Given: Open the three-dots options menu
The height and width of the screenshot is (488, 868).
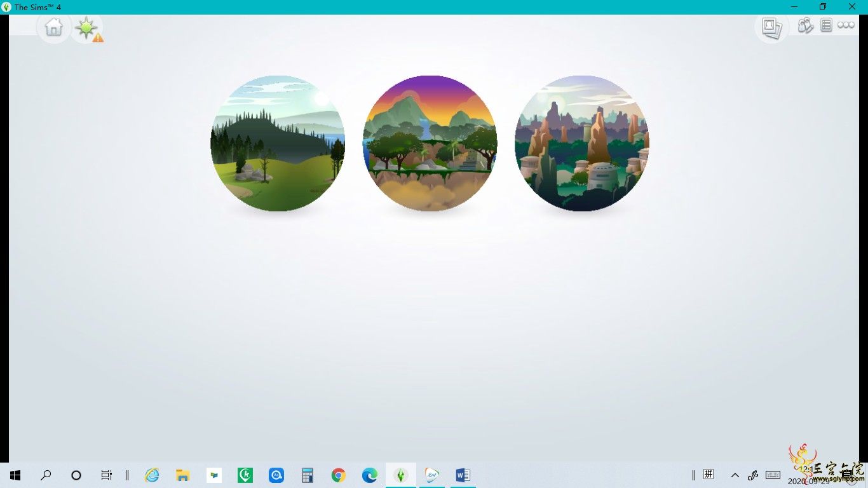Looking at the screenshot, I should coord(846,25).
